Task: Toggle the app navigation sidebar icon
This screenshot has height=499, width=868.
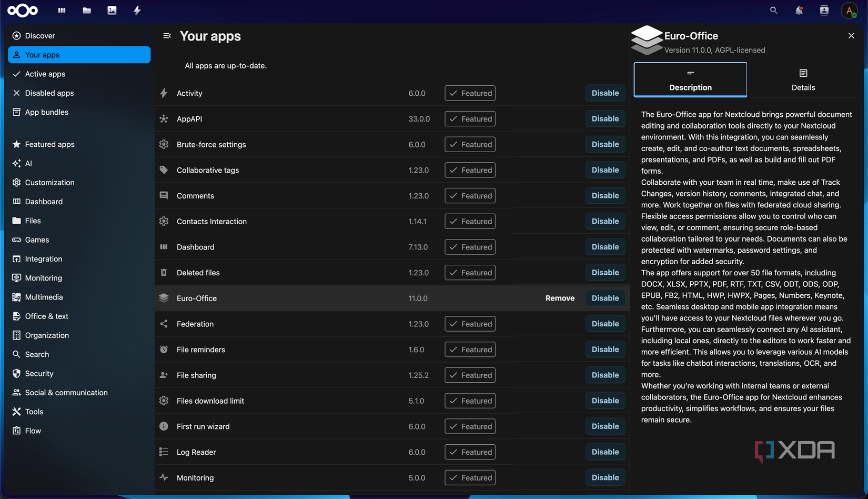Action: coord(167,36)
